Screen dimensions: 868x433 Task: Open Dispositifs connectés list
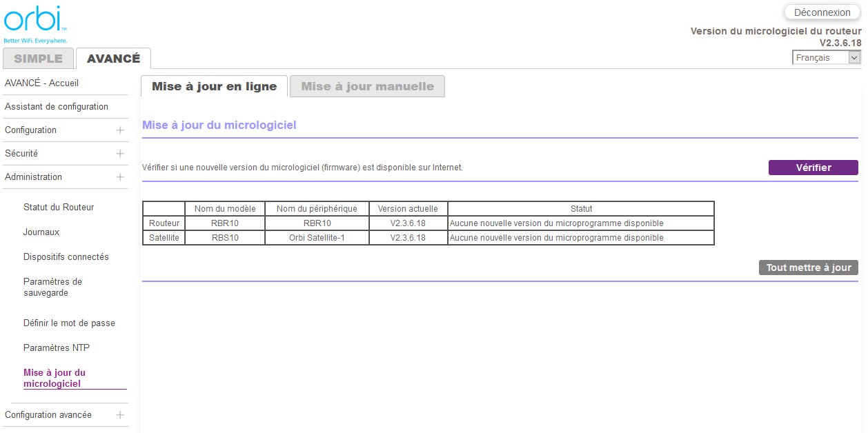(66, 257)
